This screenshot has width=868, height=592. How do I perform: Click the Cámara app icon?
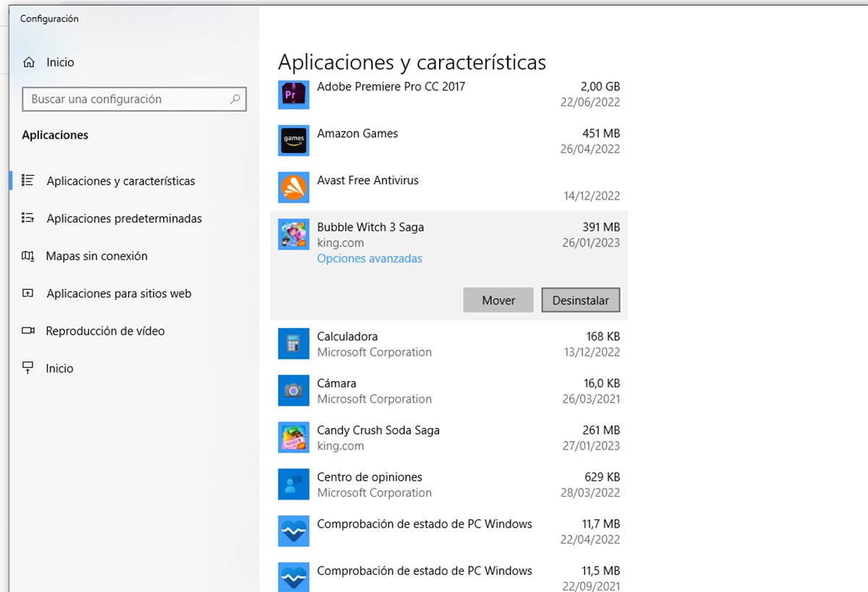point(294,391)
